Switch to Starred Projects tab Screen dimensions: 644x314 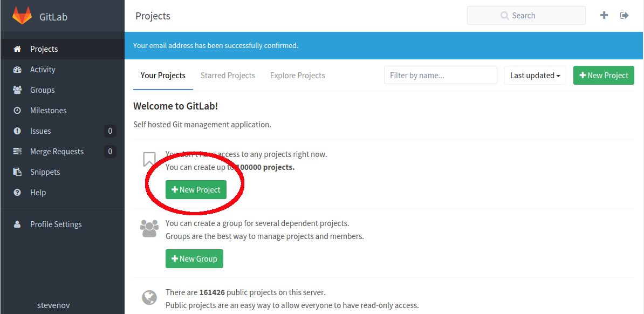(x=228, y=76)
